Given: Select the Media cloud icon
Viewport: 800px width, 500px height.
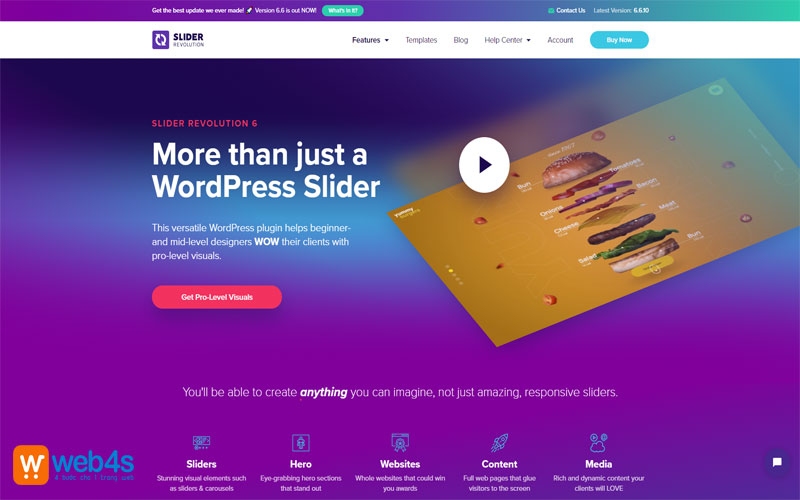Looking at the screenshot, I should pos(598,442).
